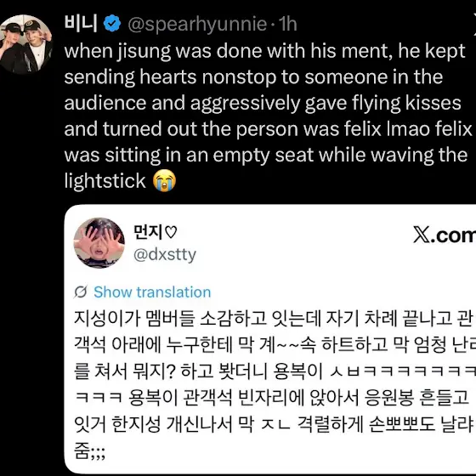Open the tweet via the 1h timestamp
The width and height of the screenshot is (476, 476).
[287, 24]
